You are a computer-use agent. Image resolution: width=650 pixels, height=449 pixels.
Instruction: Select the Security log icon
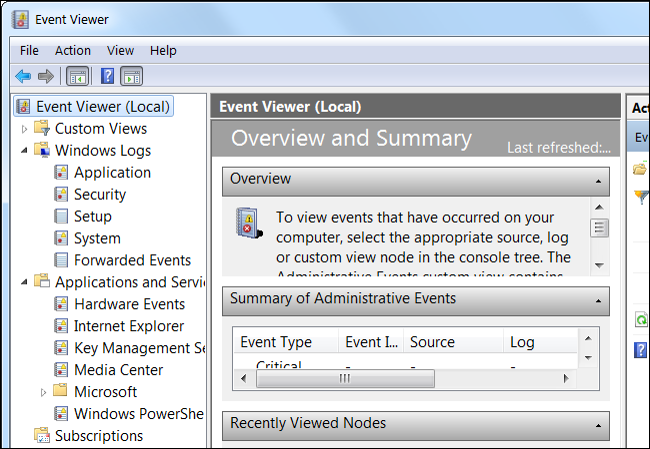(62, 194)
